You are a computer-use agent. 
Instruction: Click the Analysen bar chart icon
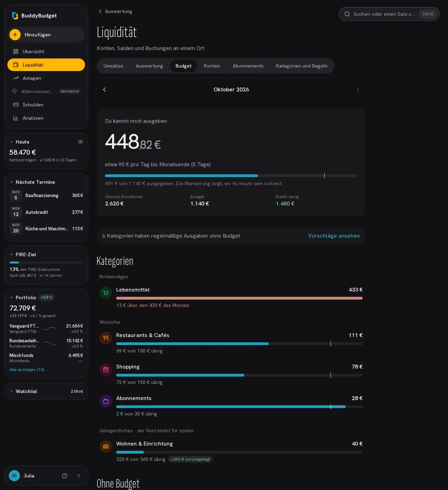coord(16,118)
